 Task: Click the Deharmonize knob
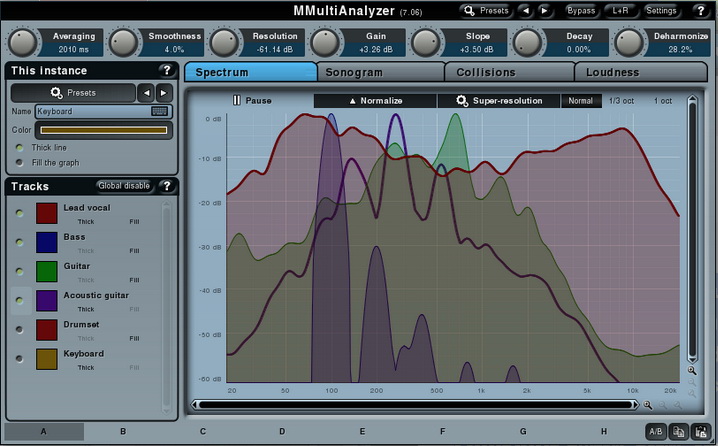click(628, 43)
